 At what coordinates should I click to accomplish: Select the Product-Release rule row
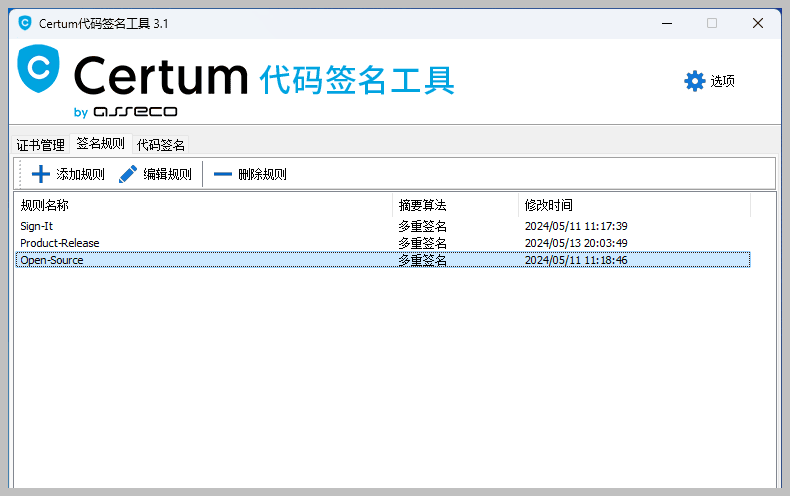coord(383,243)
